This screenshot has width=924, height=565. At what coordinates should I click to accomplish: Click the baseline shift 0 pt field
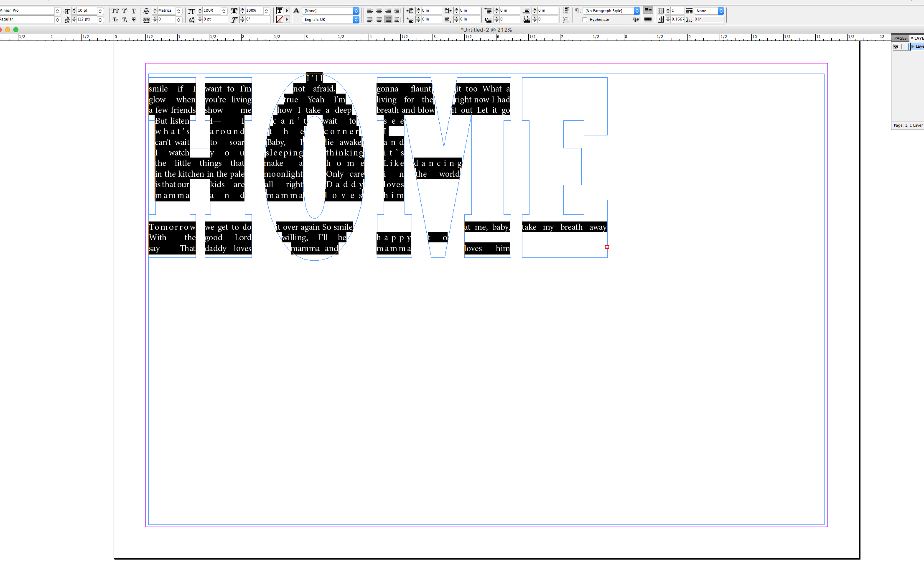pos(215,20)
